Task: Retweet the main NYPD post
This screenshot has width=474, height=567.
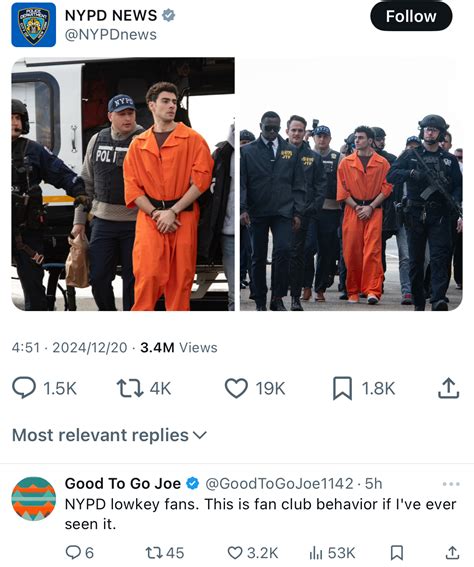Action: click(x=130, y=388)
